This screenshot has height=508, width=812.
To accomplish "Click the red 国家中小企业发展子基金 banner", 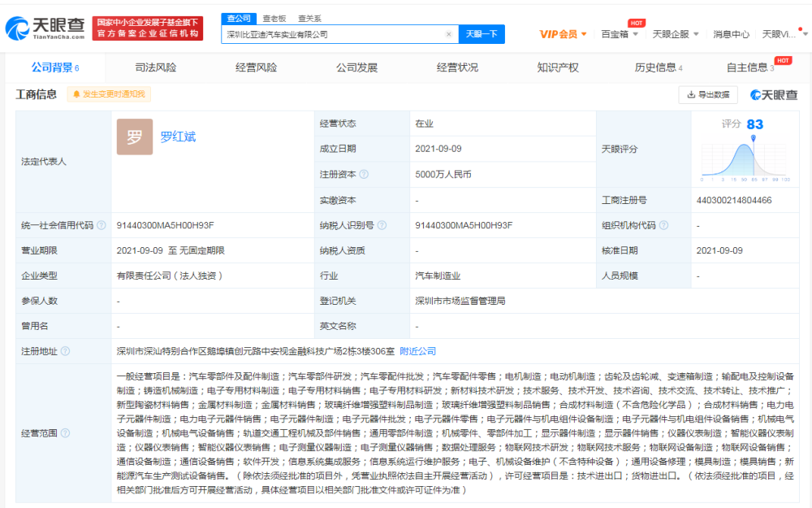I will coord(148,28).
